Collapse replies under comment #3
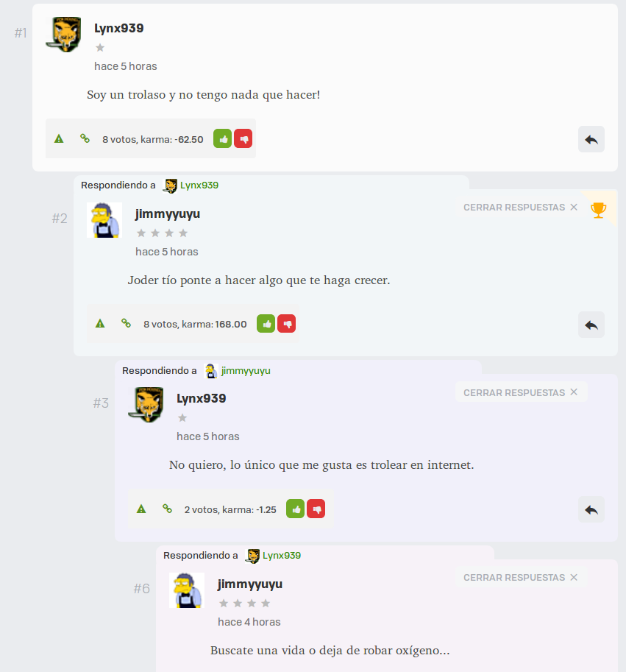The height and width of the screenshot is (672, 626). pyautogui.click(x=521, y=392)
